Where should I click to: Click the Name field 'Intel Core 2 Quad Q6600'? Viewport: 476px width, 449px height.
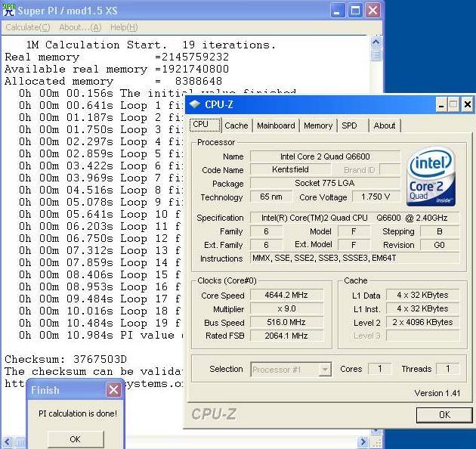point(325,156)
